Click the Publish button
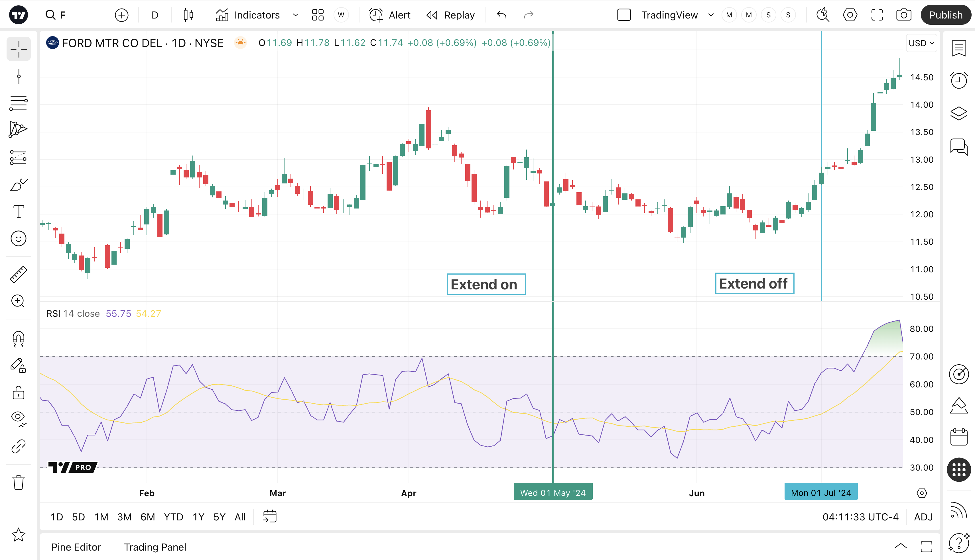Image resolution: width=975 pixels, height=560 pixels. click(945, 15)
